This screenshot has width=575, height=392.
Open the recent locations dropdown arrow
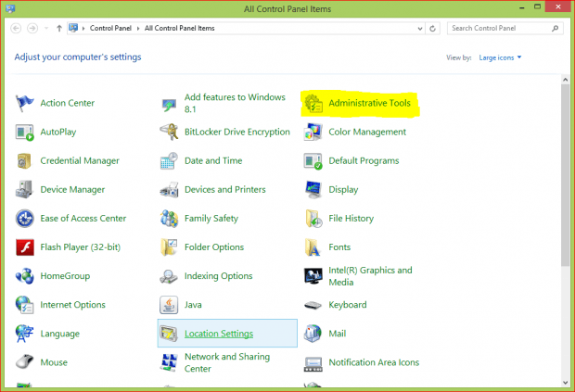coord(46,28)
